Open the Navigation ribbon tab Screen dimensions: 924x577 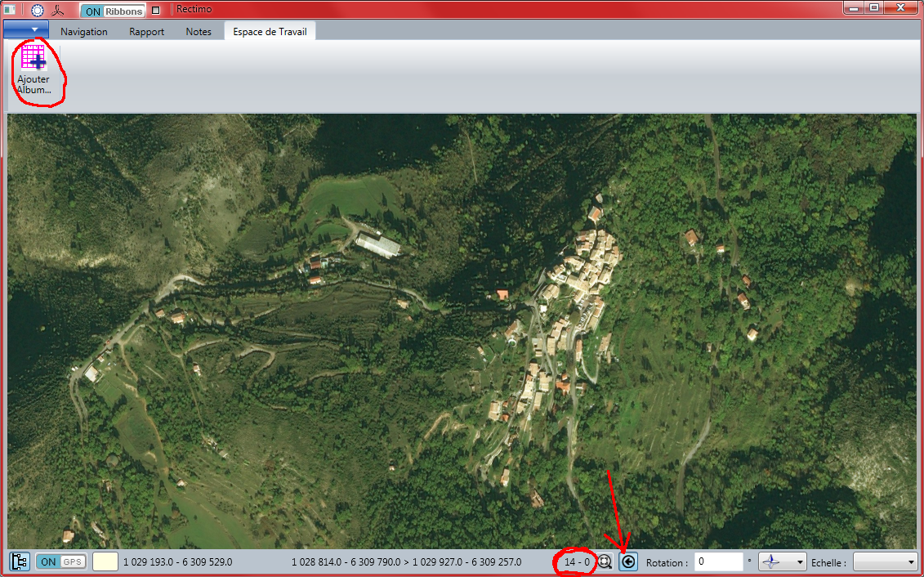(x=83, y=31)
